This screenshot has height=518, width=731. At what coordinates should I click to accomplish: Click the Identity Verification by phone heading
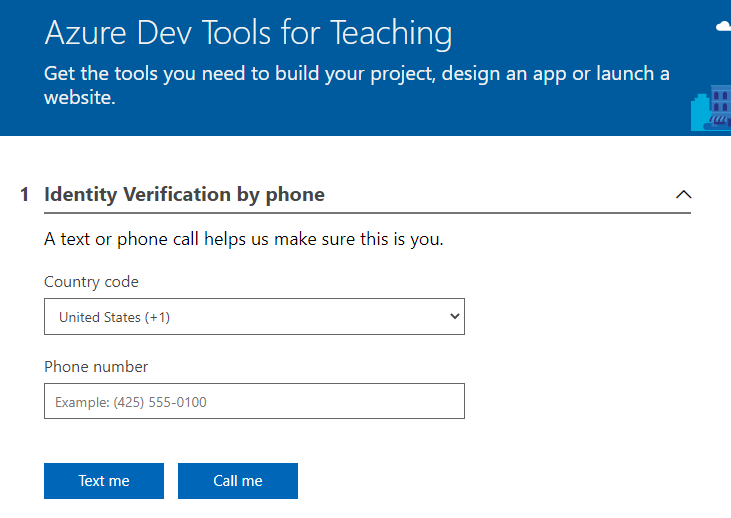point(184,194)
